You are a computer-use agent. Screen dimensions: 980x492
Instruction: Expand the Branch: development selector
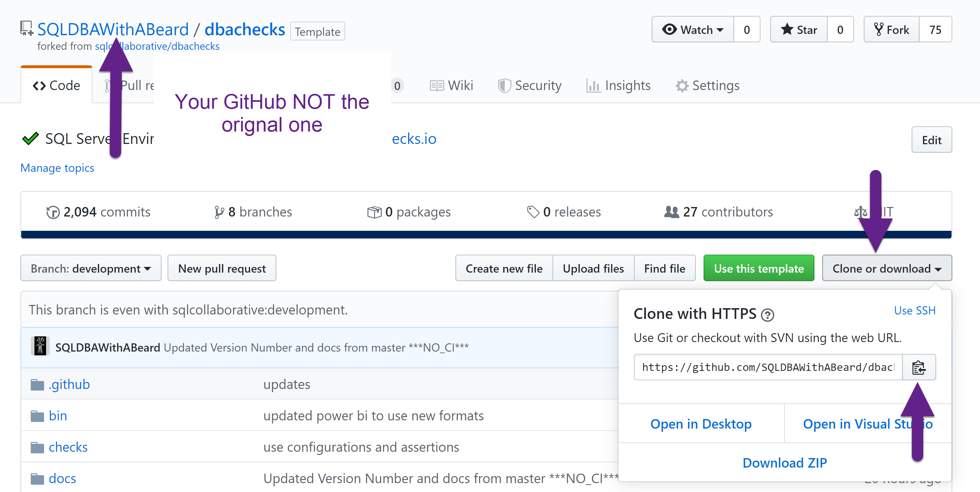tap(91, 268)
